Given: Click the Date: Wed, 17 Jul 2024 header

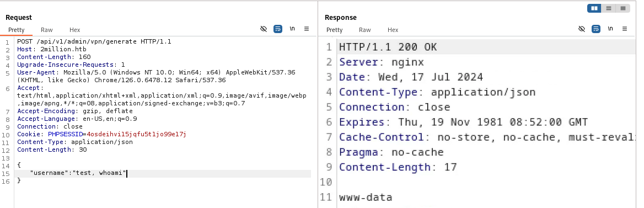Looking at the screenshot, I should click(x=411, y=77).
